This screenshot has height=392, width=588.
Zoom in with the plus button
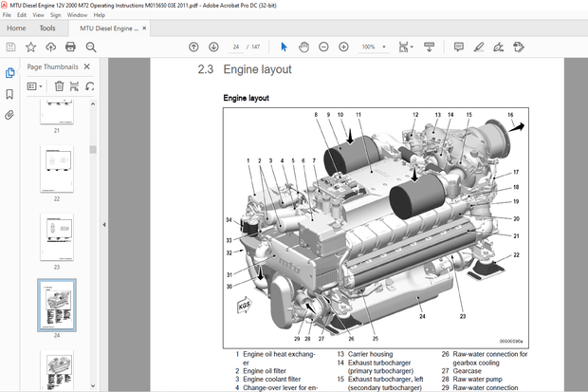[343, 47]
